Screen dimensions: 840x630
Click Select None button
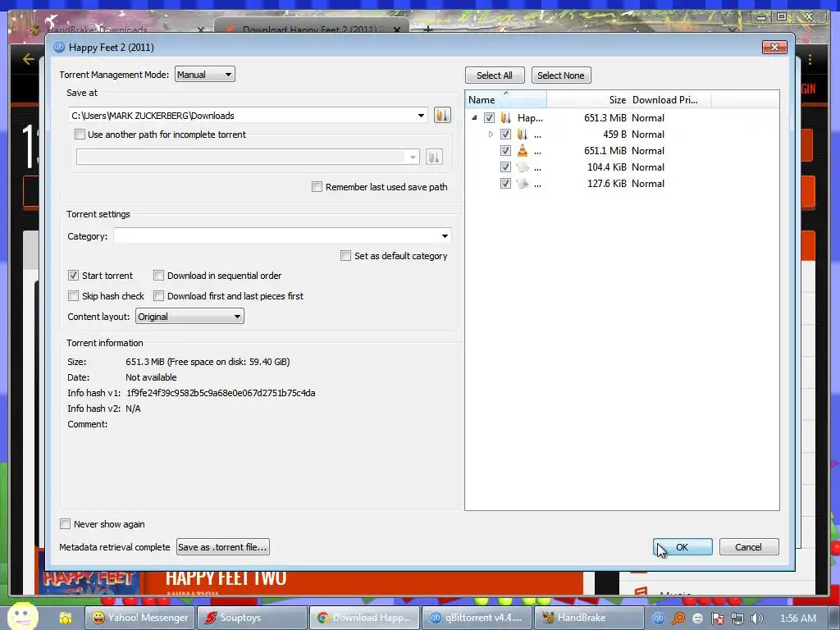pos(561,75)
